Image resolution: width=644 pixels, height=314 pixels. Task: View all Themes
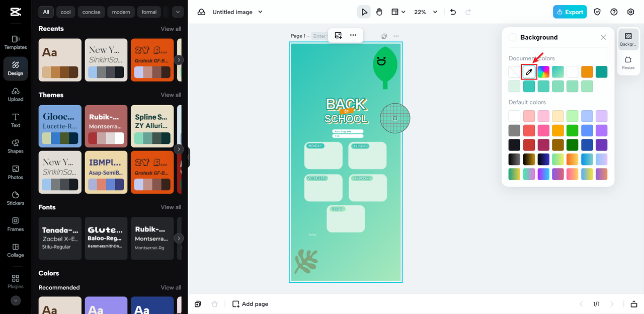171,95
